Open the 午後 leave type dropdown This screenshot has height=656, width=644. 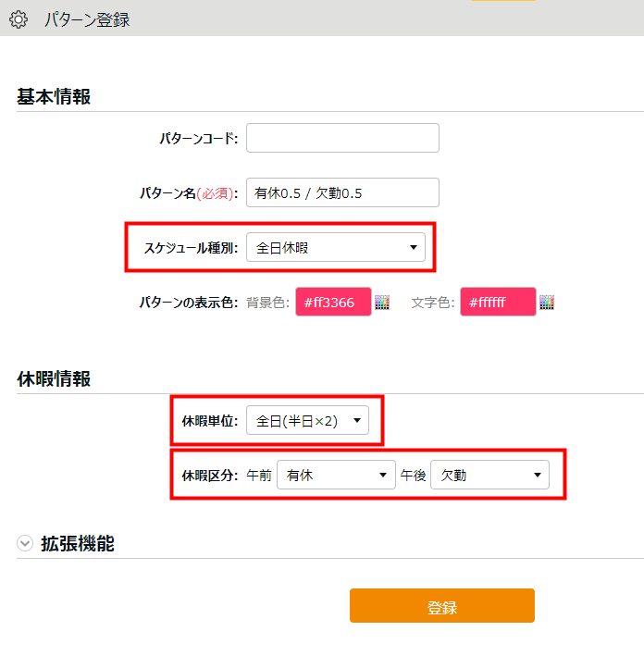pyautogui.click(x=489, y=475)
